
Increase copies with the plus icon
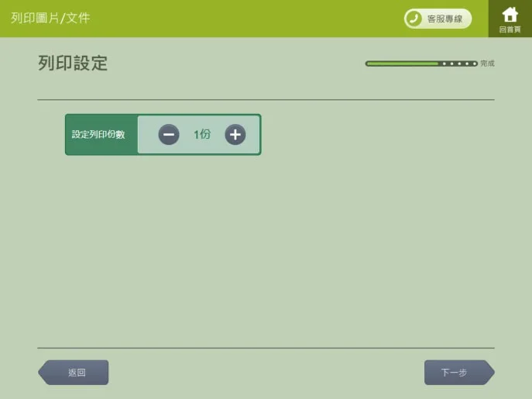pyautogui.click(x=235, y=135)
